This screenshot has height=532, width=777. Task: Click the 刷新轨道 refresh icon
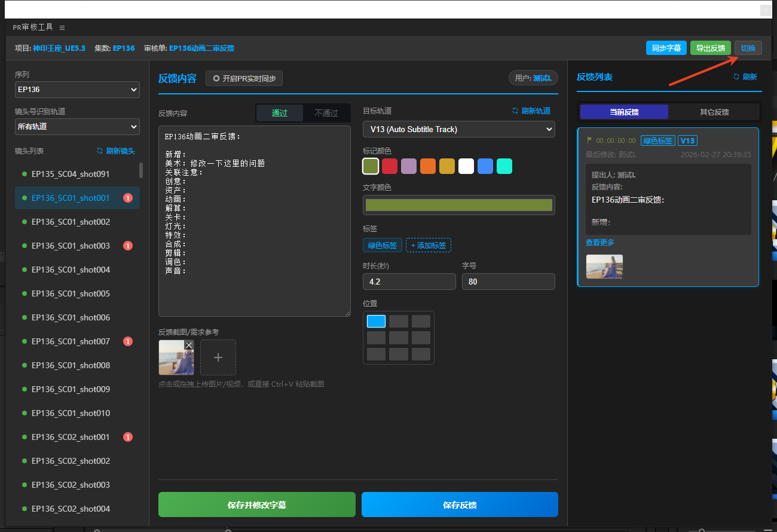coord(515,111)
